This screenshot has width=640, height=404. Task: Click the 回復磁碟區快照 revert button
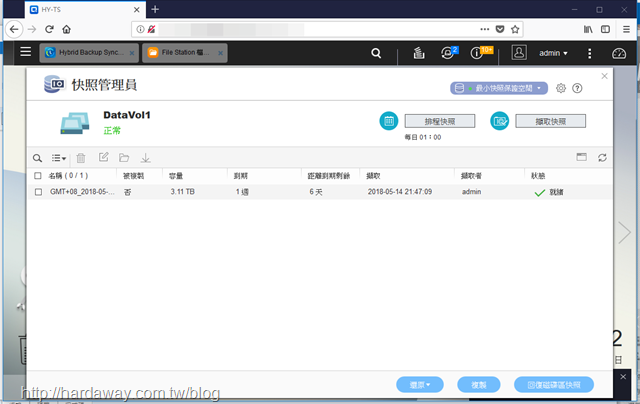[554, 384]
